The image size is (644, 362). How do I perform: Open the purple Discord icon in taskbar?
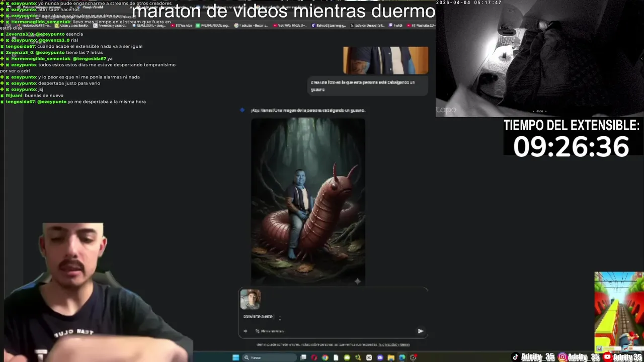[380, 357]
